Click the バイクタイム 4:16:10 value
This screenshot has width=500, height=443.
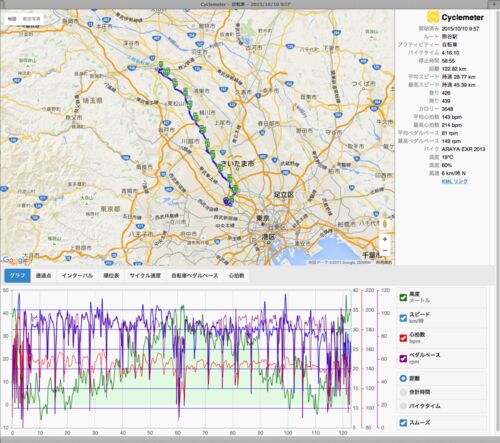[450, 53]
